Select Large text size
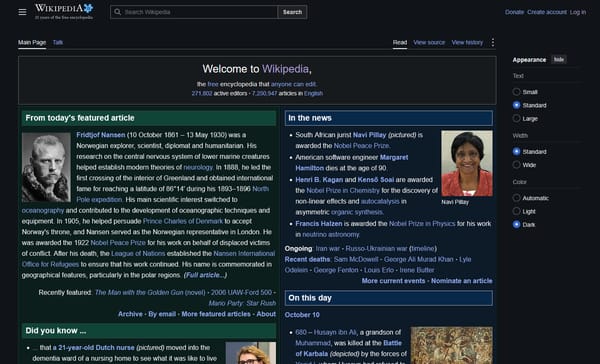 pos(516,118)
